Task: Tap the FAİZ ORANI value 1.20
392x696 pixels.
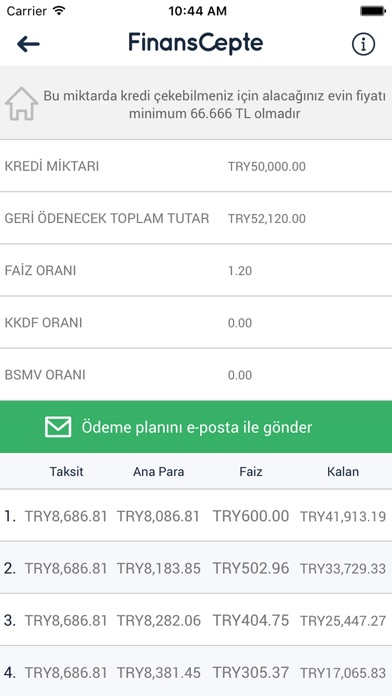Action: click(240, 271)
